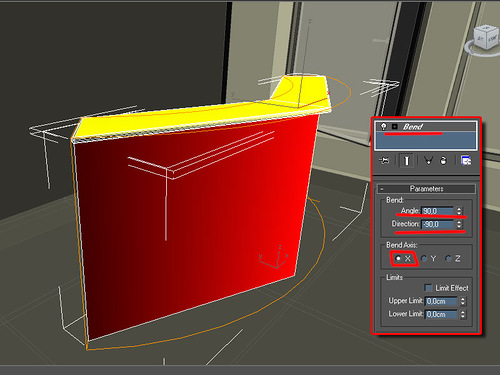Click the Direction value field
The width and height of the screenshot is (500, 375).
tap(437, 224)
